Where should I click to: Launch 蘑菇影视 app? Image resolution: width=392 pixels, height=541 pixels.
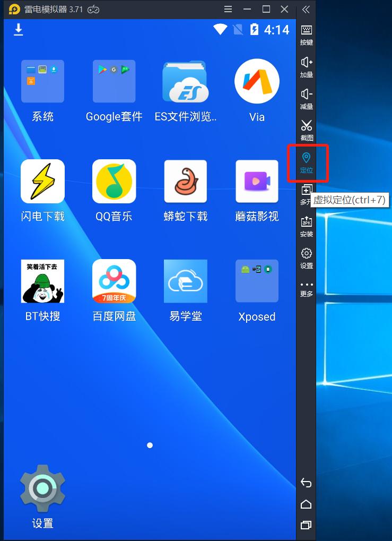click(x=257, y=181)
